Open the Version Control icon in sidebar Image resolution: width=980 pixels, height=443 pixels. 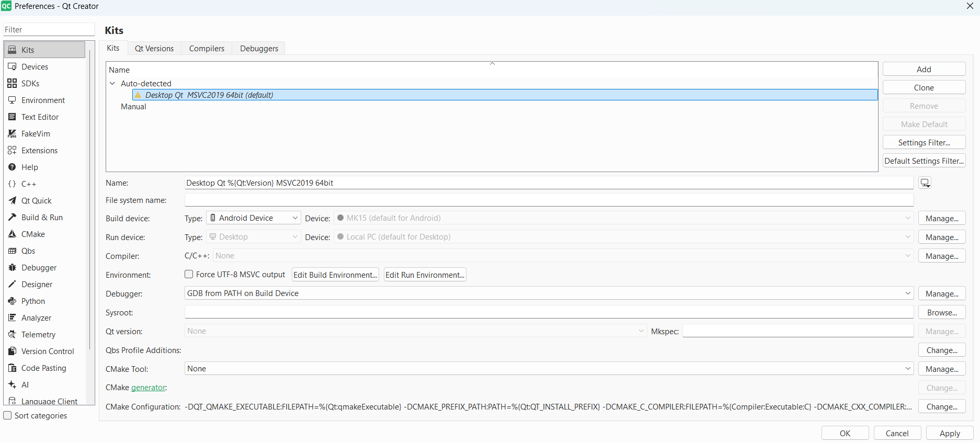12,351
